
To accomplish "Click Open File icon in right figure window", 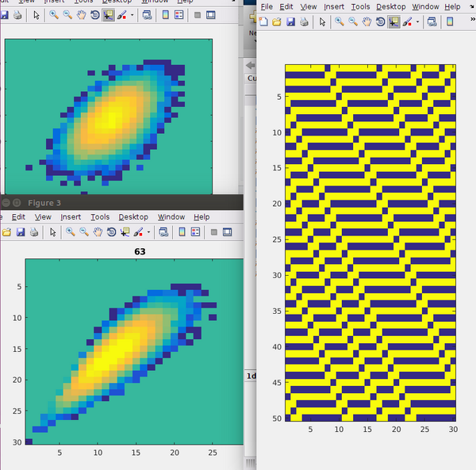I will (277, 22).
